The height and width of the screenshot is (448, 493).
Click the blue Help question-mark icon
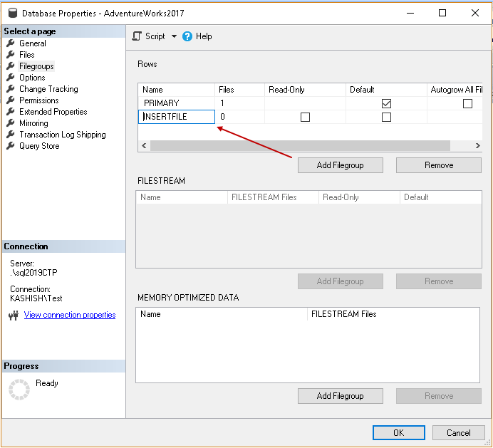tap(187, 36)
